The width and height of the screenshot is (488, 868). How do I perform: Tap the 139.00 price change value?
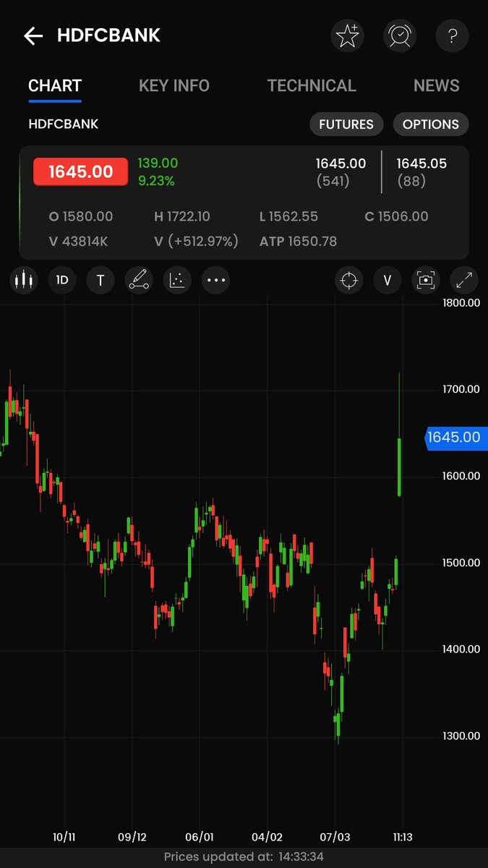tap(158, 163)
